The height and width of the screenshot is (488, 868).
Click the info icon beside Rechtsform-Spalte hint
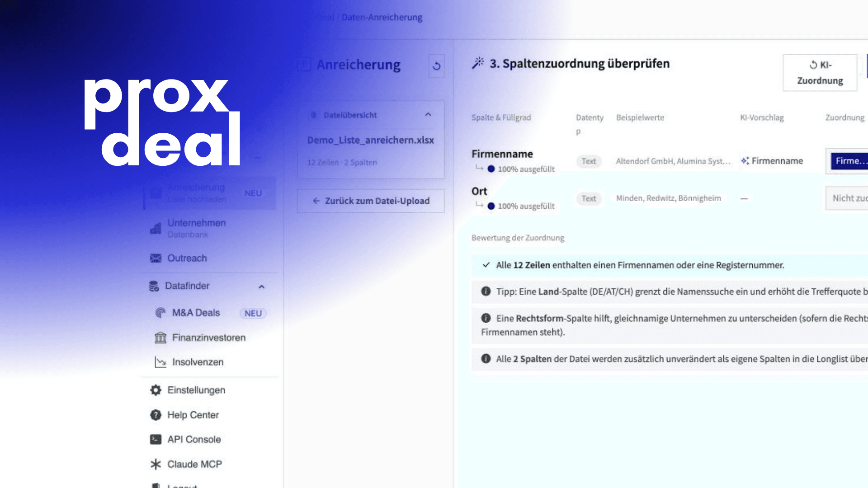click(x=486, y=318)
